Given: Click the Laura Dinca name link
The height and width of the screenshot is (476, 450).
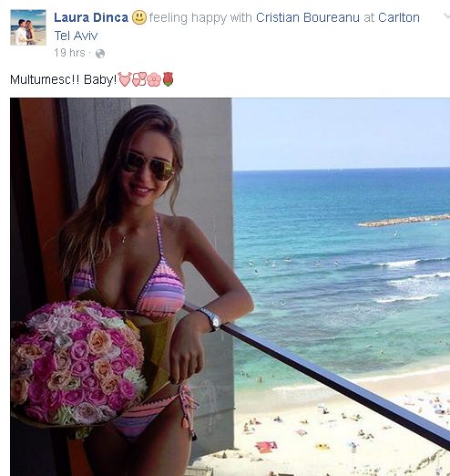Looking at the screenshot, I should [91, 17].
